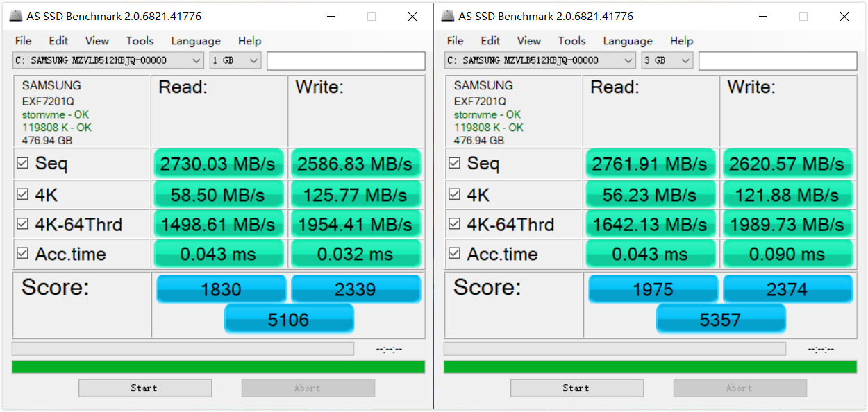Click the empty text field in right window
868x412 pixels.
(778, 61)
